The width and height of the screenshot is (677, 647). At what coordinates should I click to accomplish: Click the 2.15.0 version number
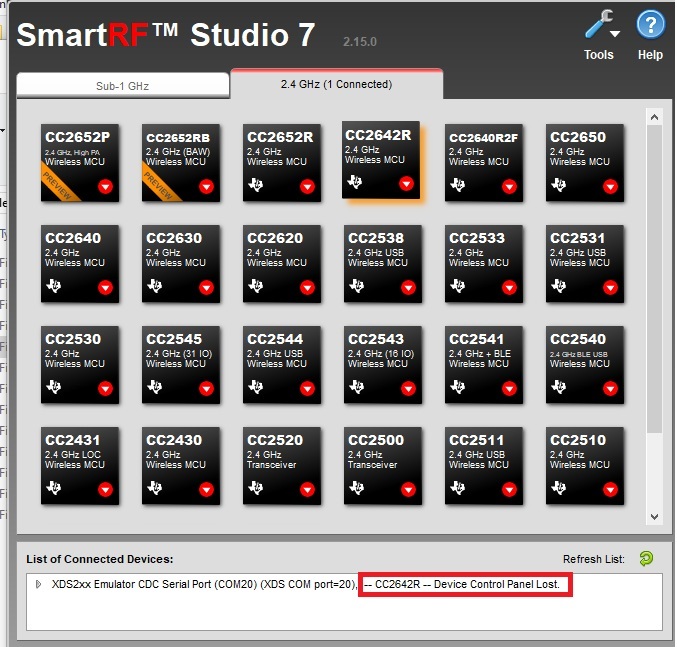(360, 42)
